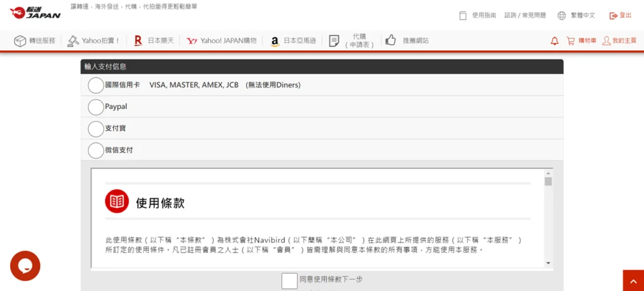Click the shopping cart icon
Image resolution: width=644 pixels, height=291 pixels.
(570, 41)
